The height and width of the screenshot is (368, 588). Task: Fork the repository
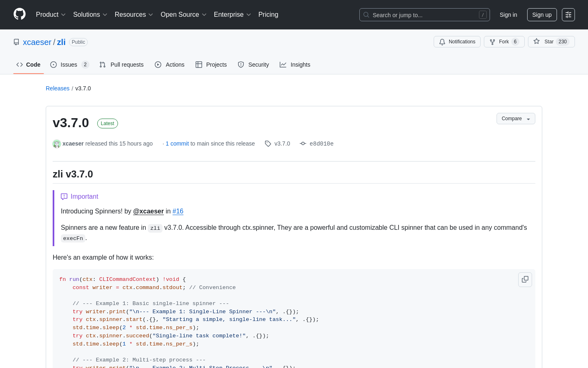(x=504, y=42)
